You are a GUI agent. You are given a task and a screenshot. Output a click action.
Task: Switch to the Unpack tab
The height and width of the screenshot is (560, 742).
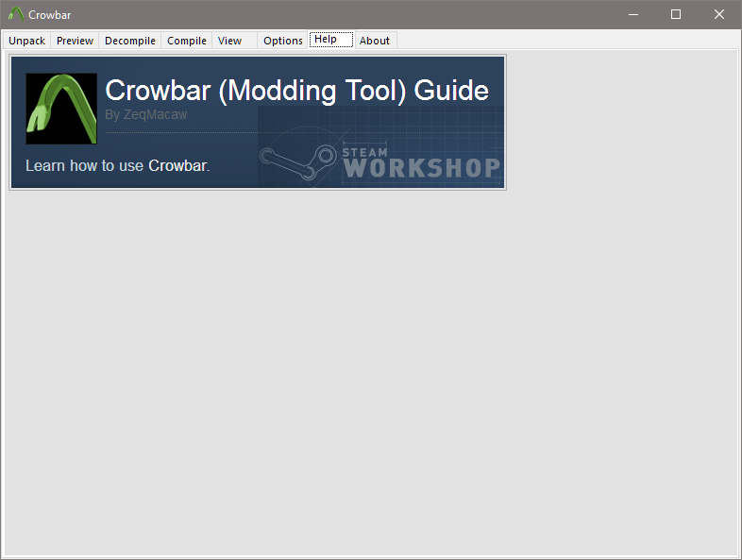[x=26, y=41]
